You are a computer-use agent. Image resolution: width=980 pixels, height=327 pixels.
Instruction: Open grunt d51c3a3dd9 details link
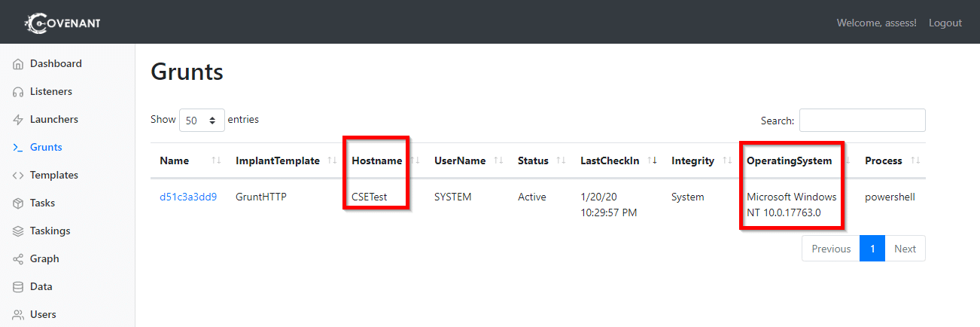[188, 197]
